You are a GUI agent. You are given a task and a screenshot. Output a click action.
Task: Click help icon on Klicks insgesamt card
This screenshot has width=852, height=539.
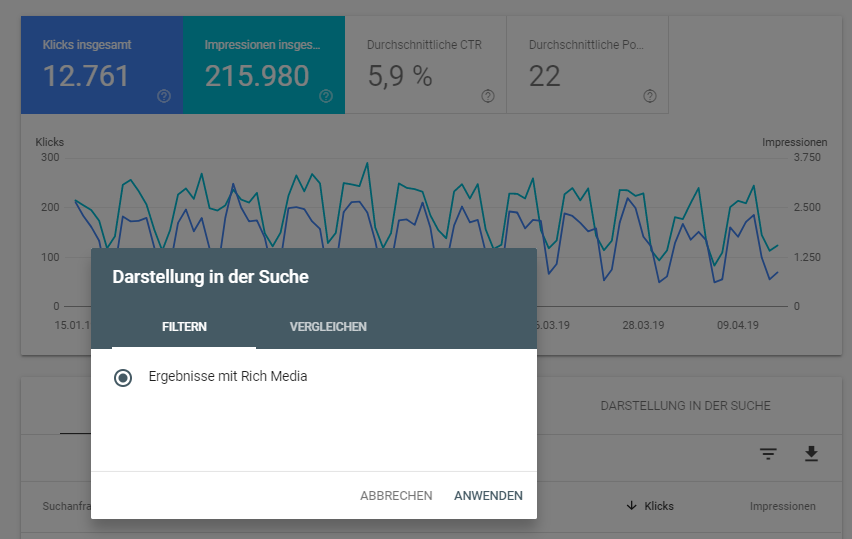click(164, 96)
